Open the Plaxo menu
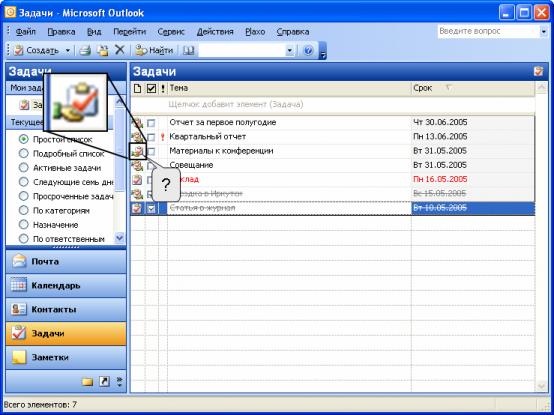This screenshot has width=554, height=415. pos(255,31)
